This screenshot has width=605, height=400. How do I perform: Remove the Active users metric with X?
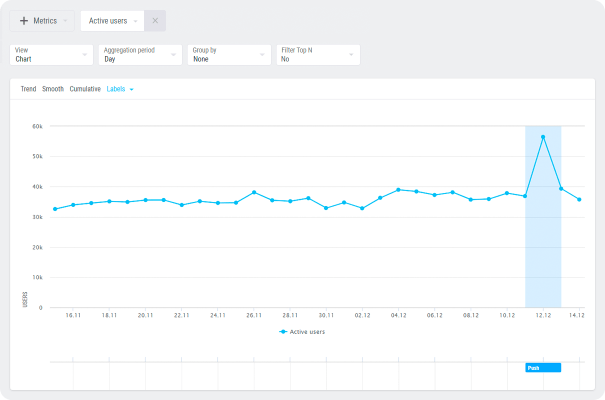coord(155,21)
